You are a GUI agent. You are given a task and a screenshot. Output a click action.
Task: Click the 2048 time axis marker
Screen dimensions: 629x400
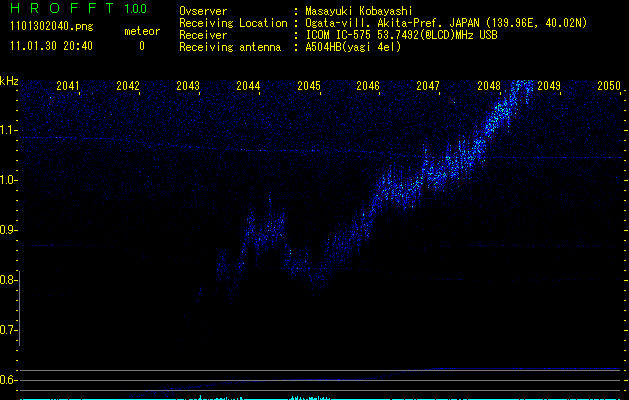click(489, 85)
